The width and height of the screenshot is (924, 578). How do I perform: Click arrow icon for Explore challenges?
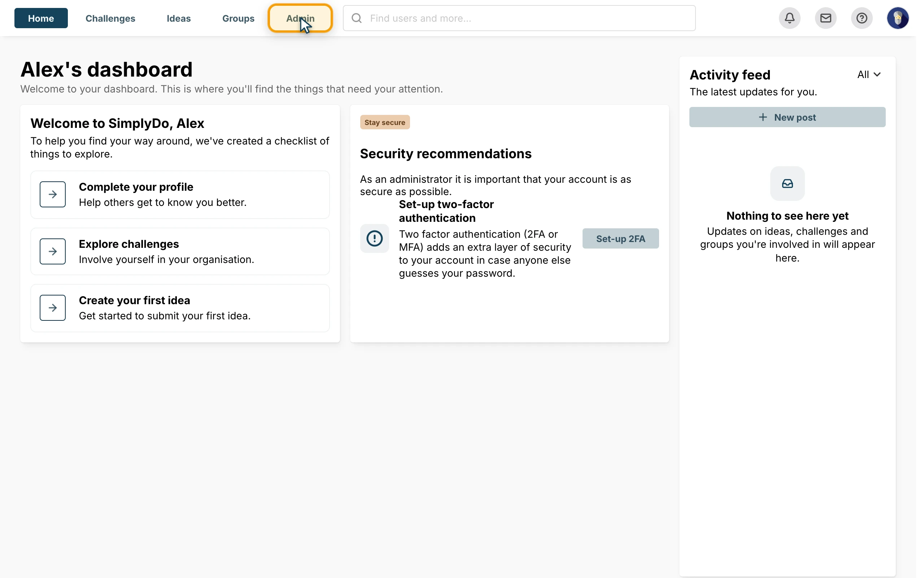[53, 251]
